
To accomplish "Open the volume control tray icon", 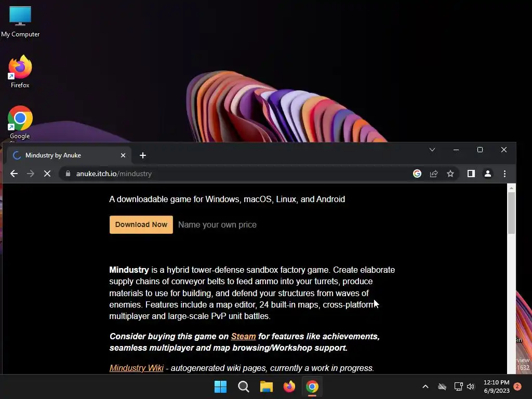I will coord(471,387).
